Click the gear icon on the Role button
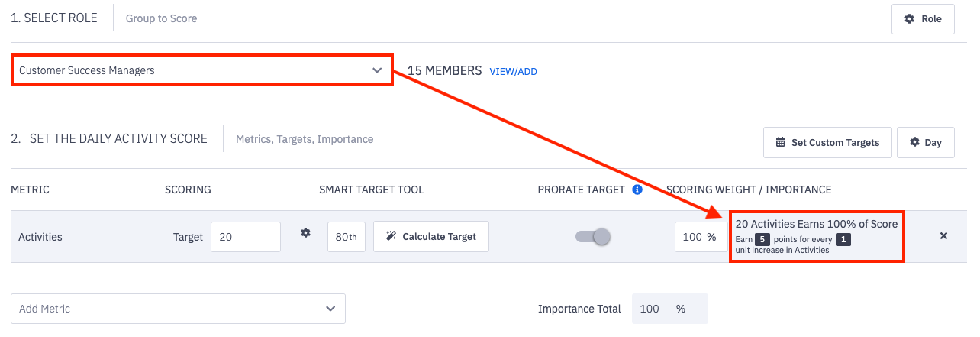This screenshot has width=980, height=337. pyautogui.click(x=909, y=19)
